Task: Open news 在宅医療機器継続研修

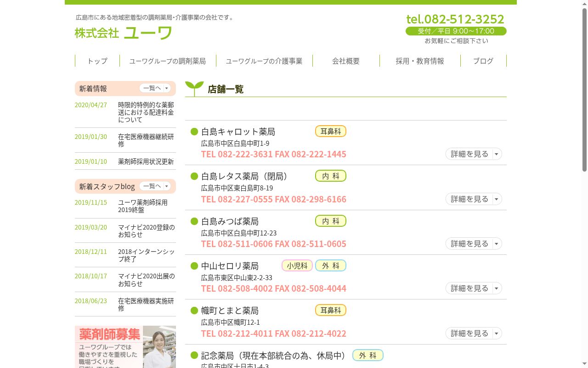Action: point(146,140)
